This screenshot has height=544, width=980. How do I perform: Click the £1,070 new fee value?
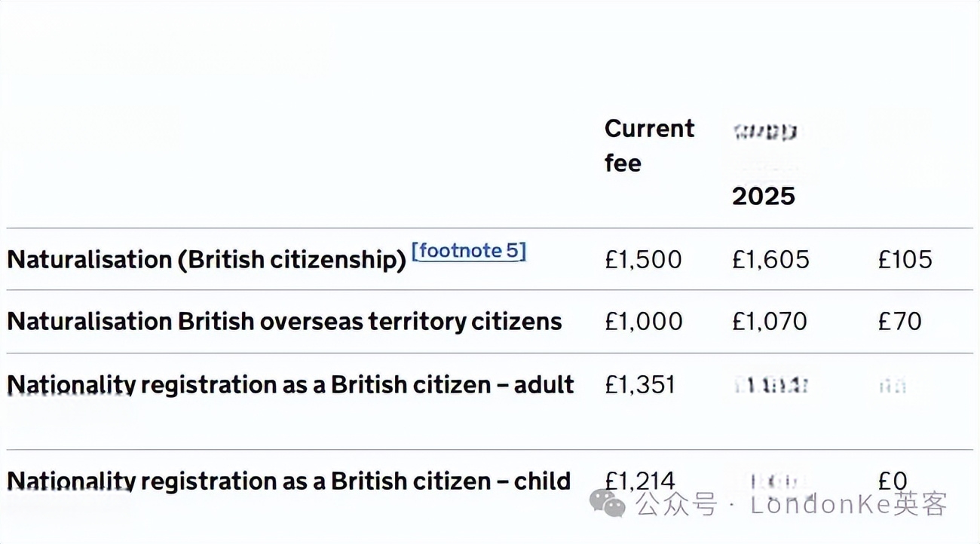click(770, 322)
